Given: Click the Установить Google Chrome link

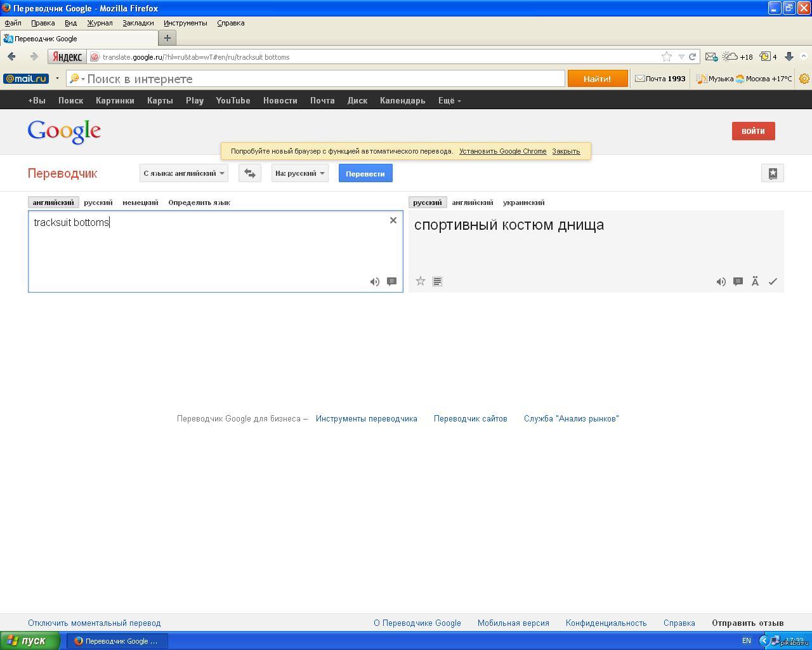Looking at the screenshot, I should tap(503, 151).
